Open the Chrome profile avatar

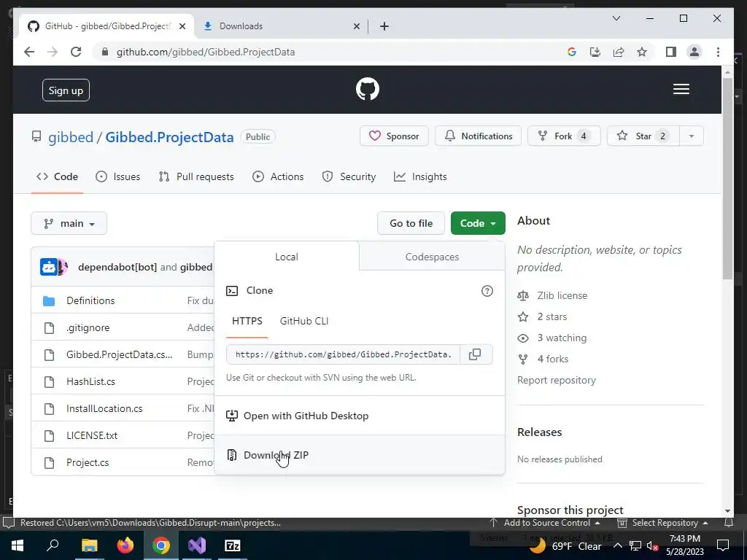click(694, 52)
